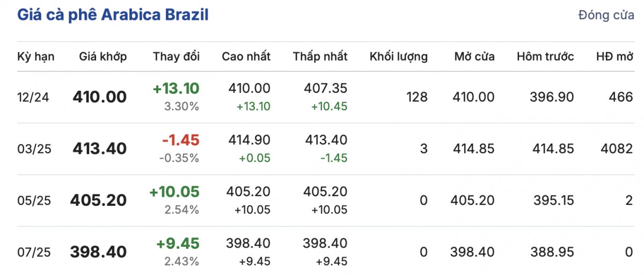Click the 'Thấp nhất' column header
The width and height of the screenshot is (644, 275).
click(320, 56)
